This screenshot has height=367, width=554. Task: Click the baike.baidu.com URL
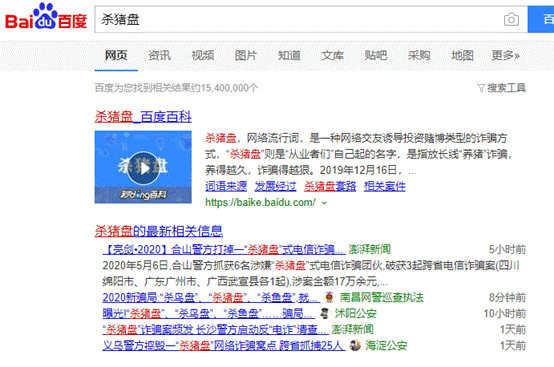260,202
